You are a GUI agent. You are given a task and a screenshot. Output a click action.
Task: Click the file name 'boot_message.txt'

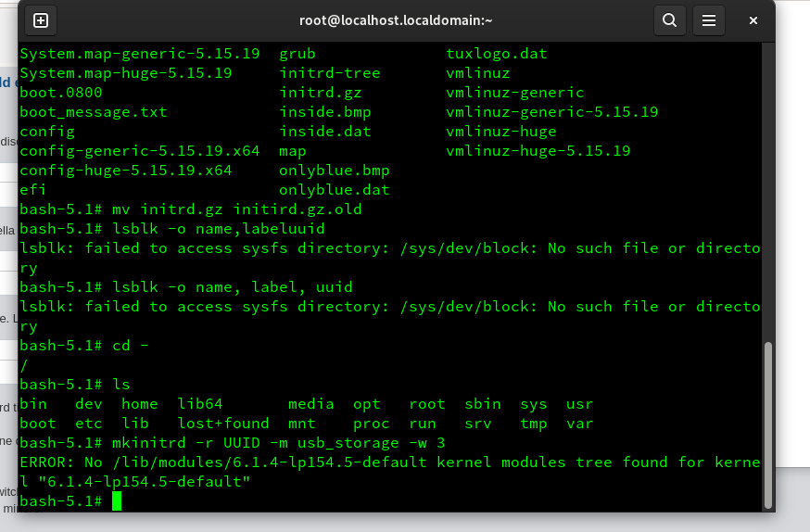pyautogui.click(x=94, y=112)
